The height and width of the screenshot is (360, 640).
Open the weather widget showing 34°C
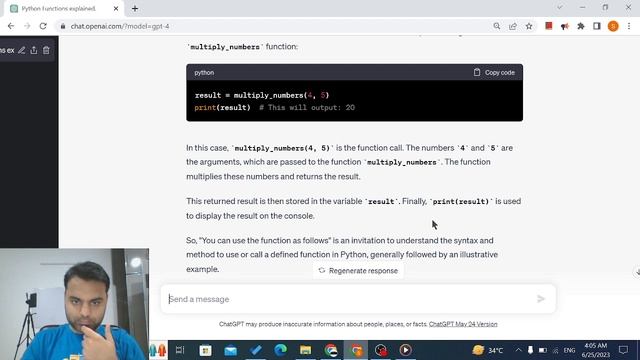487,350
